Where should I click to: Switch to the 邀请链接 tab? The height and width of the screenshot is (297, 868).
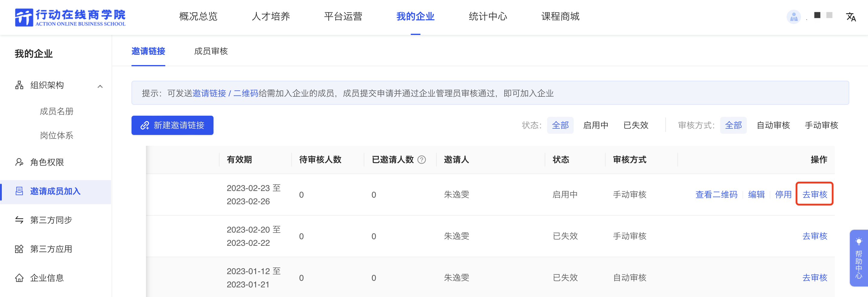(148, 51)
